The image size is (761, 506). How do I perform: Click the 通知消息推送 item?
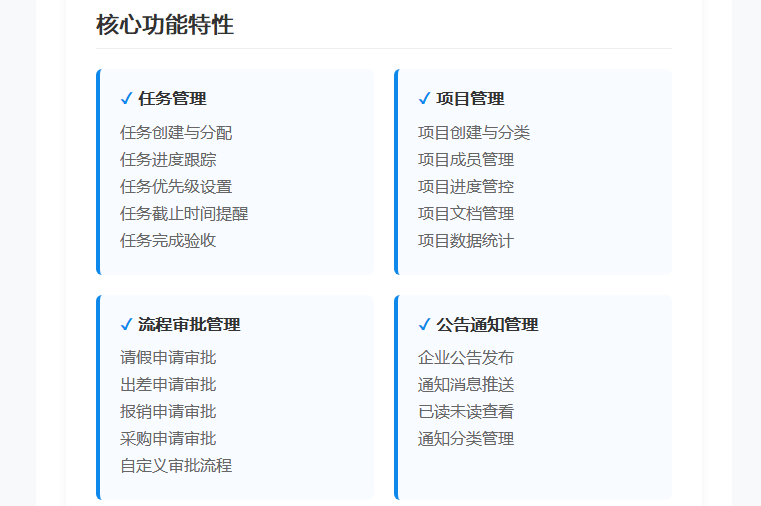pyautogui.click(x=466, y=385)
